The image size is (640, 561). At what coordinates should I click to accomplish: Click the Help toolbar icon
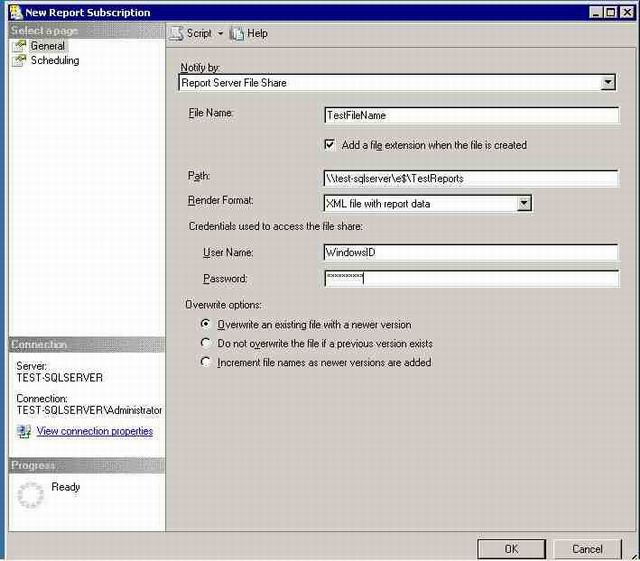pos(236,33)
